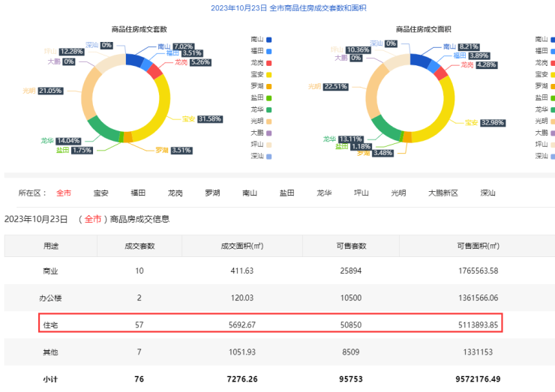
Task: Click 龙岗 red legend swatch, left chart
Action: pos(268,62)
